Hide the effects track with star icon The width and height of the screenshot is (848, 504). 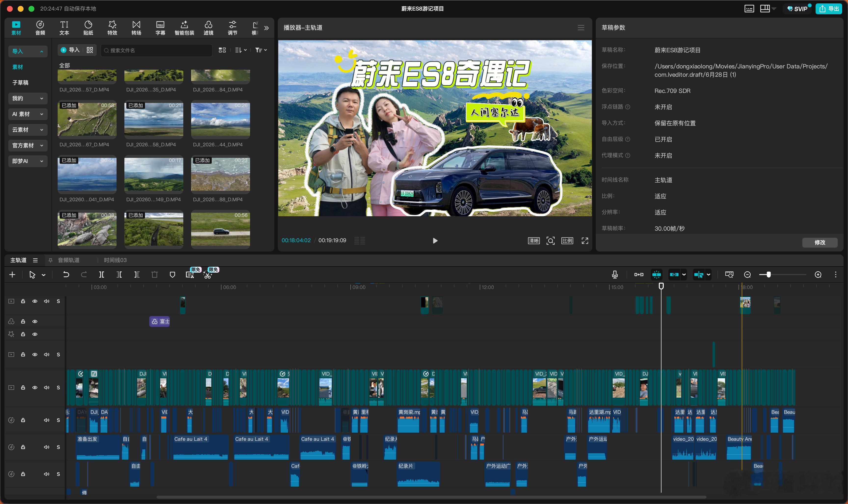[35, 334]
